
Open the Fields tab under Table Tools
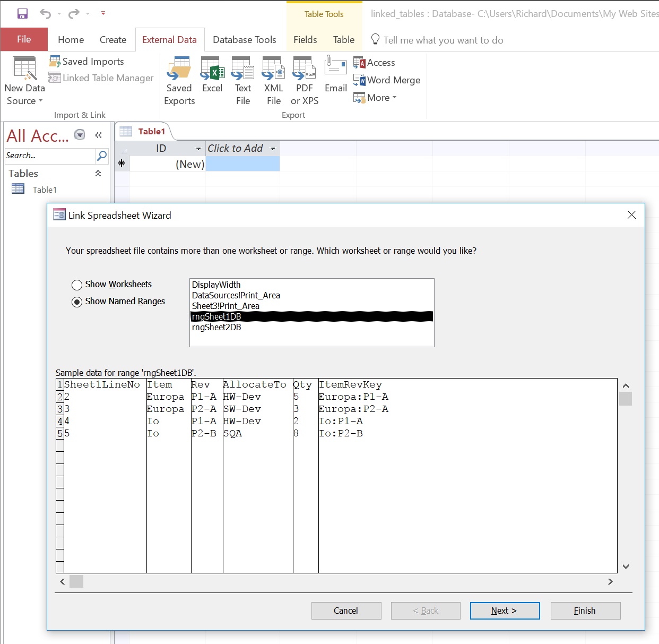click(x=305, y=40)
